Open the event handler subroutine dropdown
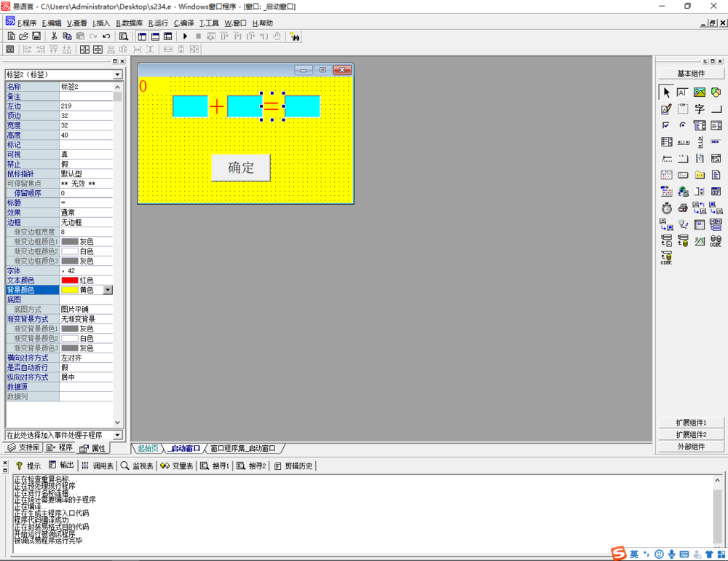728x561 pixels. (117, 435)
